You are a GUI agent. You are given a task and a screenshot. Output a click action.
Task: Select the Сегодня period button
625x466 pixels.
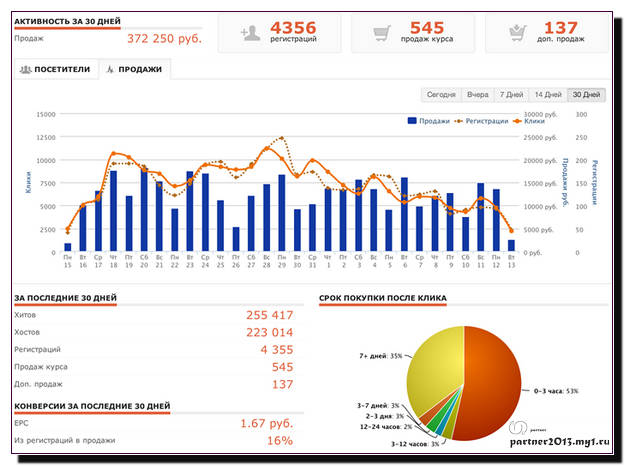441,95
